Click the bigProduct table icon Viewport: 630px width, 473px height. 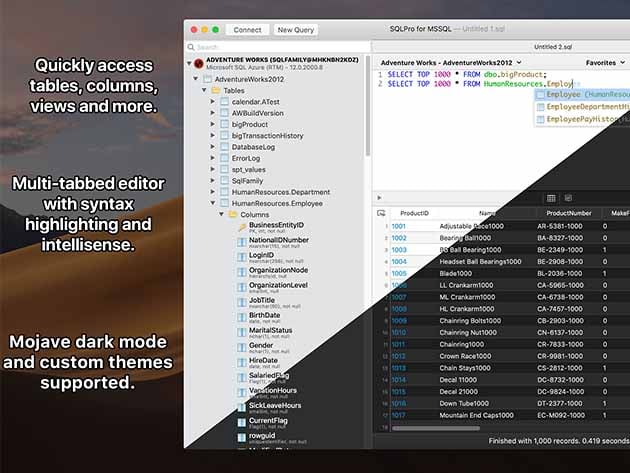click(x=224, y=125)
